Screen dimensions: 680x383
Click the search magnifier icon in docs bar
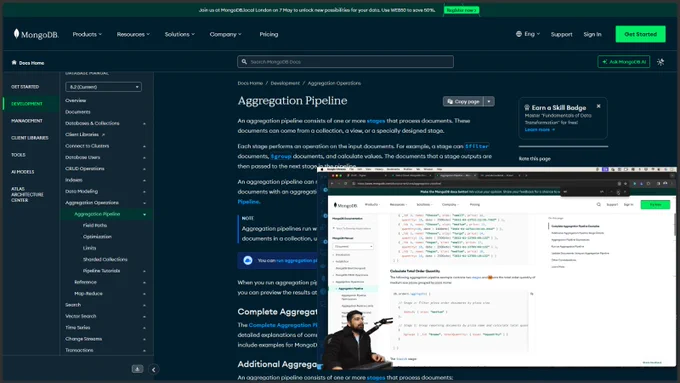pyautogui.click(x=244, y=62)
